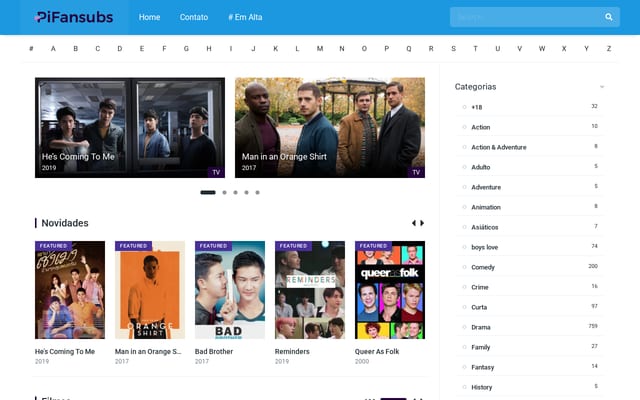Image resolution: width=640 pixels, height=400 pixels.
Task: Open the Family category
Action: click(x=480, y=347)
